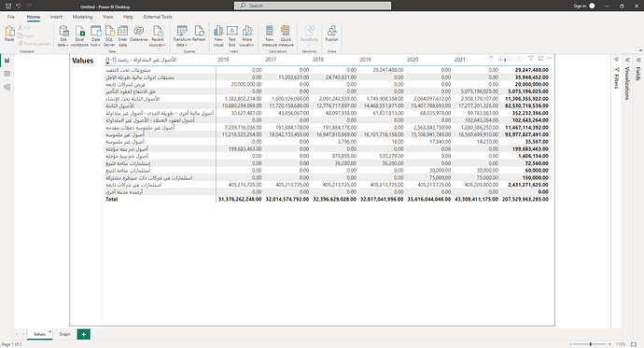Adjust the zoom slider

click(591, 344)
